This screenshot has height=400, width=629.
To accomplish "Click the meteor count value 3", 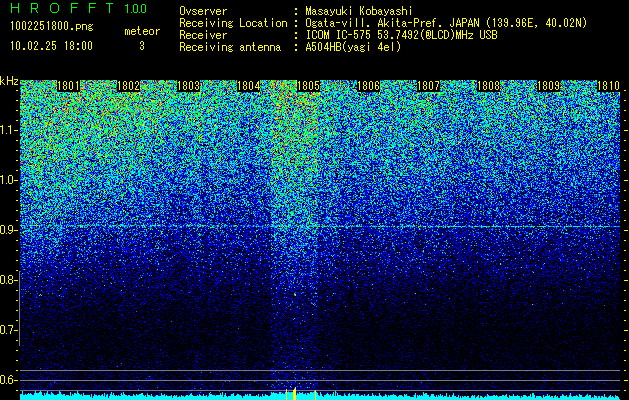I will click(x=142, y=46).
